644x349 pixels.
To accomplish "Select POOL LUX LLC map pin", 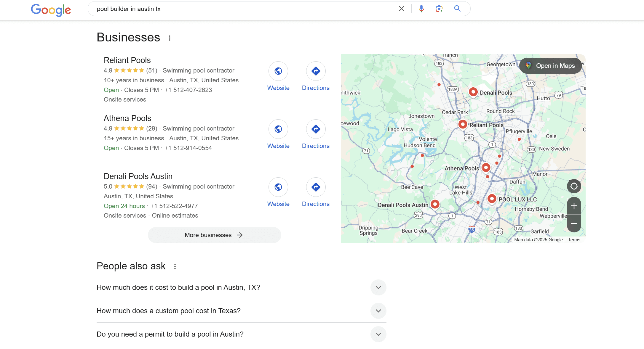I will click(x=492, y=199).
